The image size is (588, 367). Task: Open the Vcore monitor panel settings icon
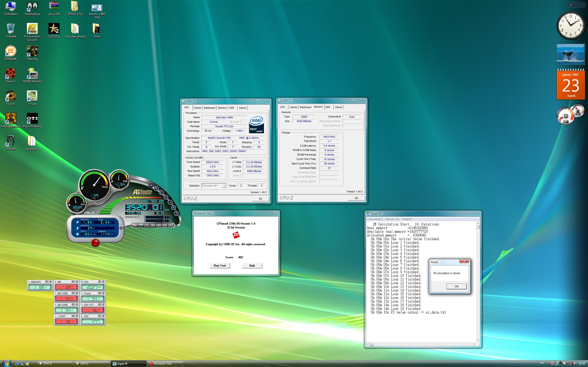[x=99, y=293]
